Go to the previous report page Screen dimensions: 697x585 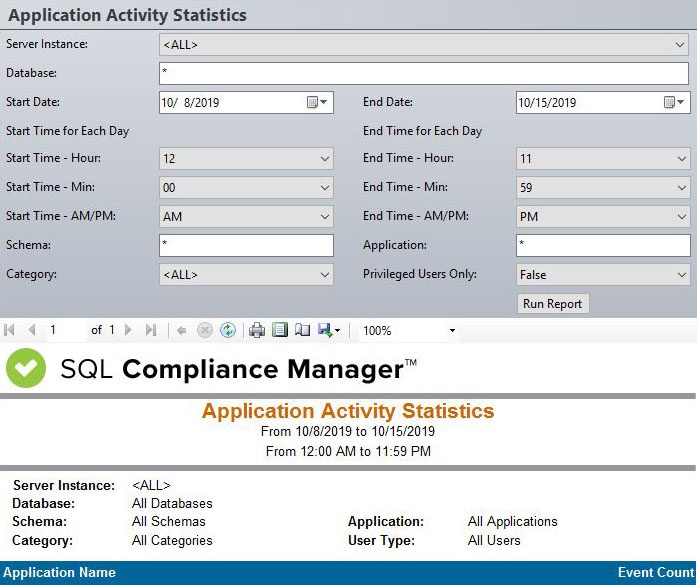pos(31,330)
